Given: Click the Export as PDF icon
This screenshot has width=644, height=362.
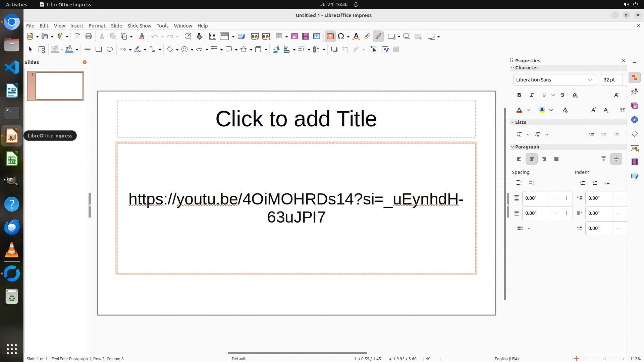Looking at the screenshot, I should point(77,37).
